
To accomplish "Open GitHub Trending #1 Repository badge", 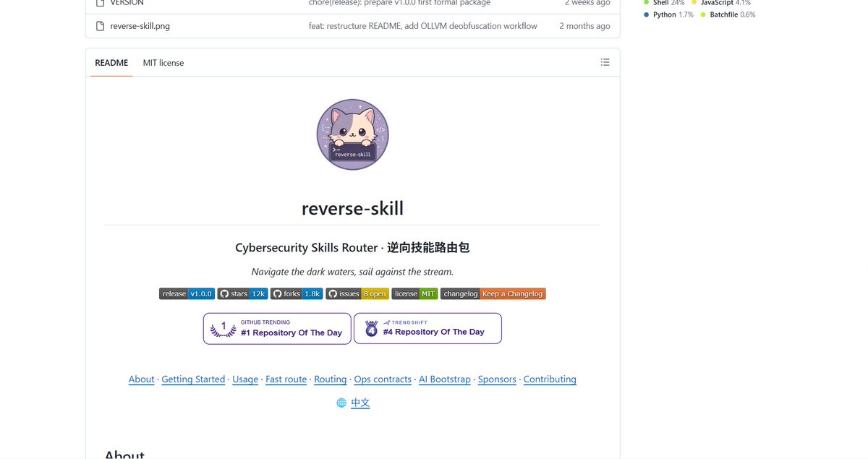I will click(277, 329).
